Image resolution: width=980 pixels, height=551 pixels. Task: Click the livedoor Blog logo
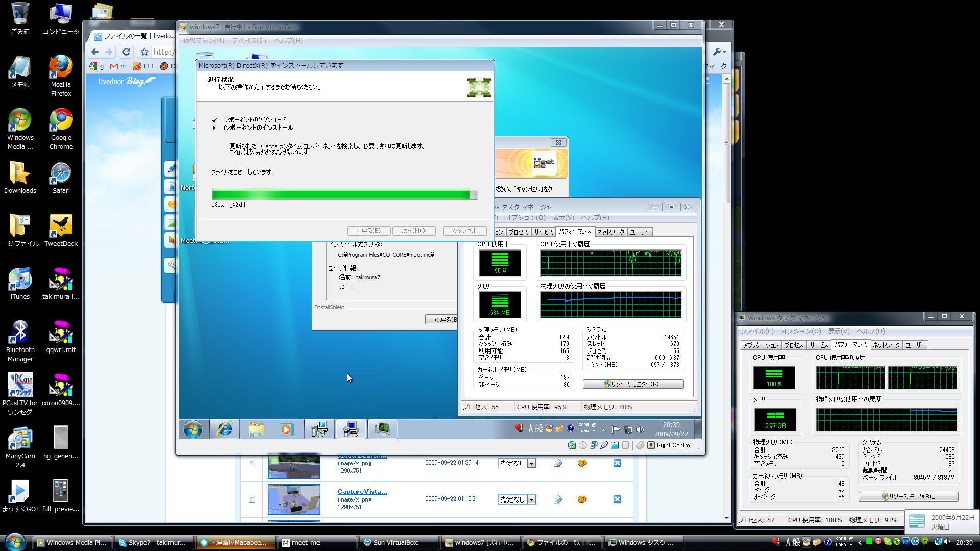127,82
